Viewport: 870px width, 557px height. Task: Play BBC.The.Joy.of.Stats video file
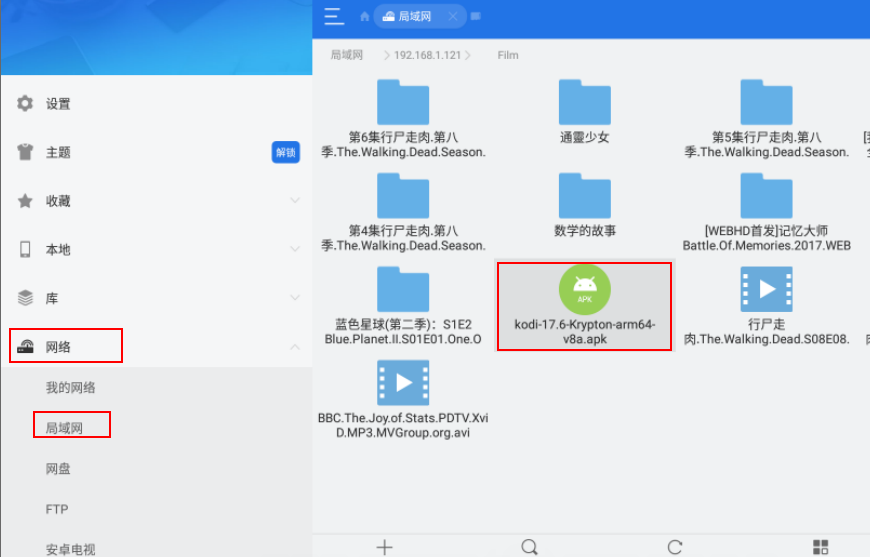403,383
